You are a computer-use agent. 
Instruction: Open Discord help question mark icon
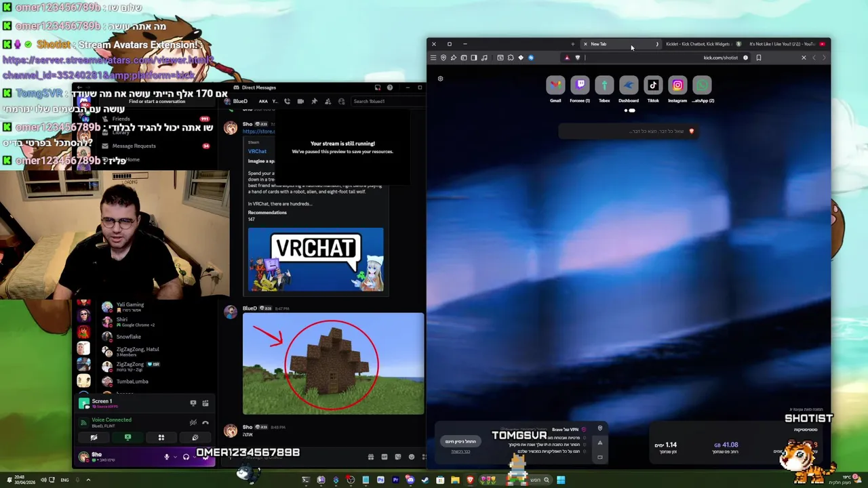tap(390, 87)
